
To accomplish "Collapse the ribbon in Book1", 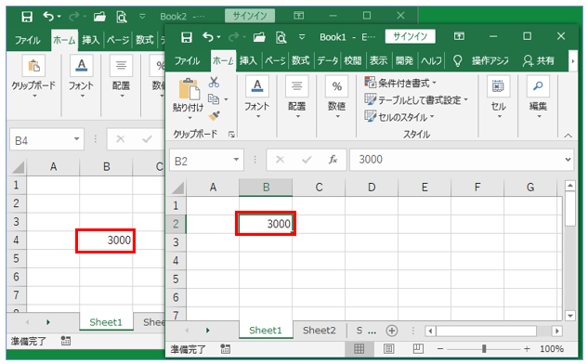I will (x=568, y=136).
